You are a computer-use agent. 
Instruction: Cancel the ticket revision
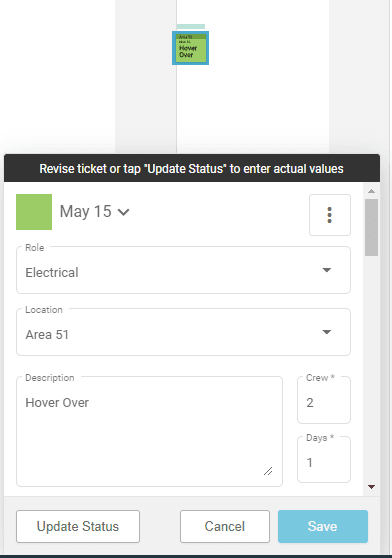[x=225, y=526]
